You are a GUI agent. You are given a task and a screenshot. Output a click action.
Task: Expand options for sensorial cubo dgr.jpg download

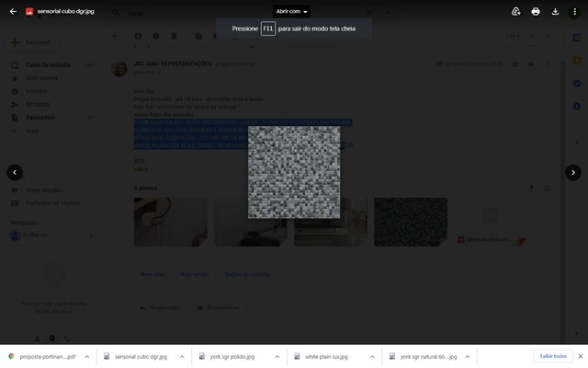click(x=182, y=357)
